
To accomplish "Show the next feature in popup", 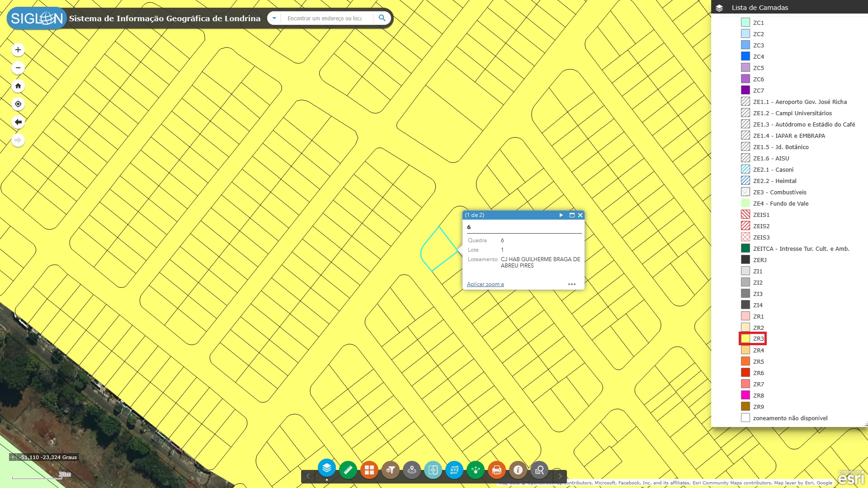I will tap(561, 215).
